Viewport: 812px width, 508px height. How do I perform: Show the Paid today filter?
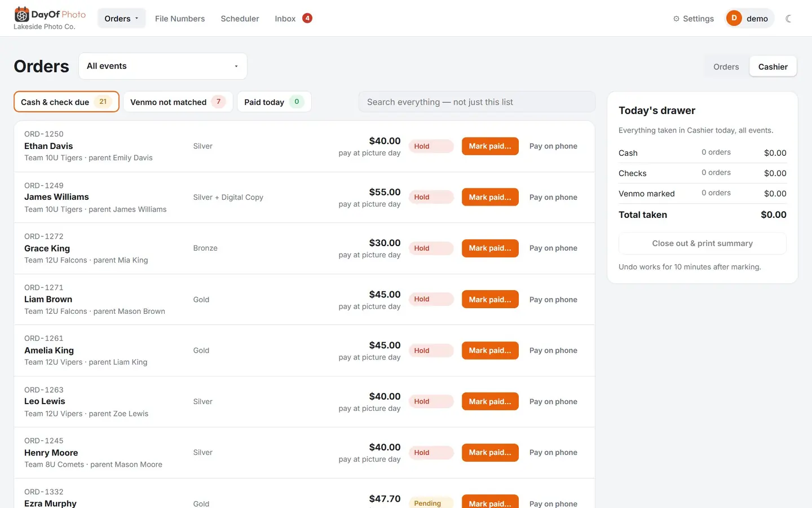274,102
